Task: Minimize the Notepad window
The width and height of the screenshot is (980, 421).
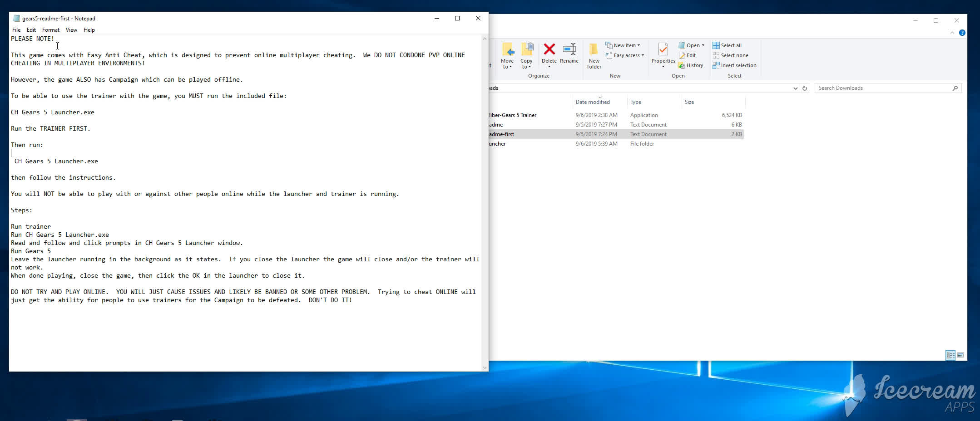Action: point(437,18)
